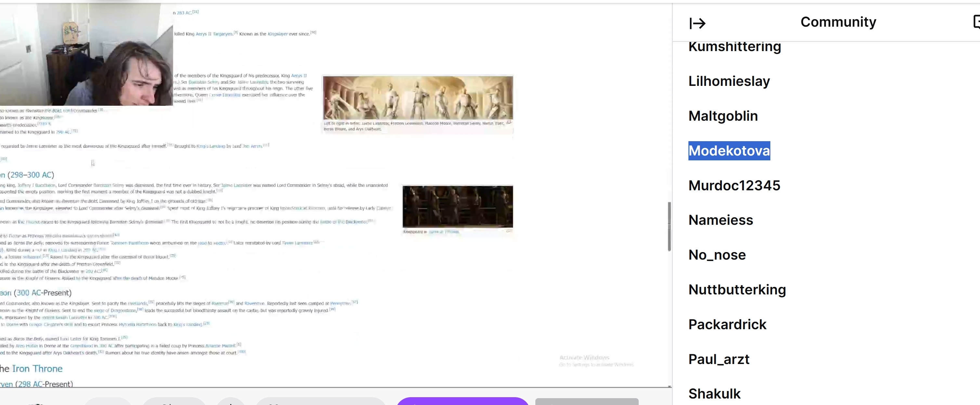The width and height of the screenshot is (980, 405).
Task: Click the streamer webcam overlay
Action: coord(86,54)
